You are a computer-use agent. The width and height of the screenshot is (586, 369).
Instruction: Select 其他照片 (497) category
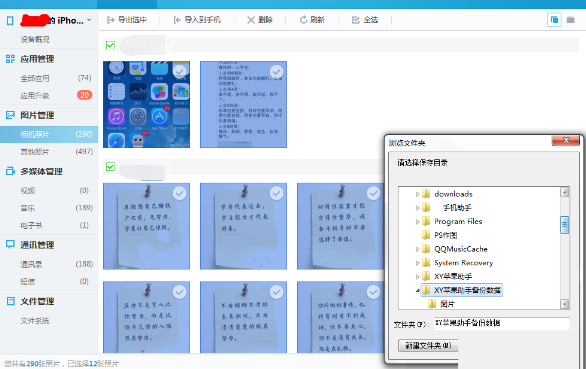point(49,151)
